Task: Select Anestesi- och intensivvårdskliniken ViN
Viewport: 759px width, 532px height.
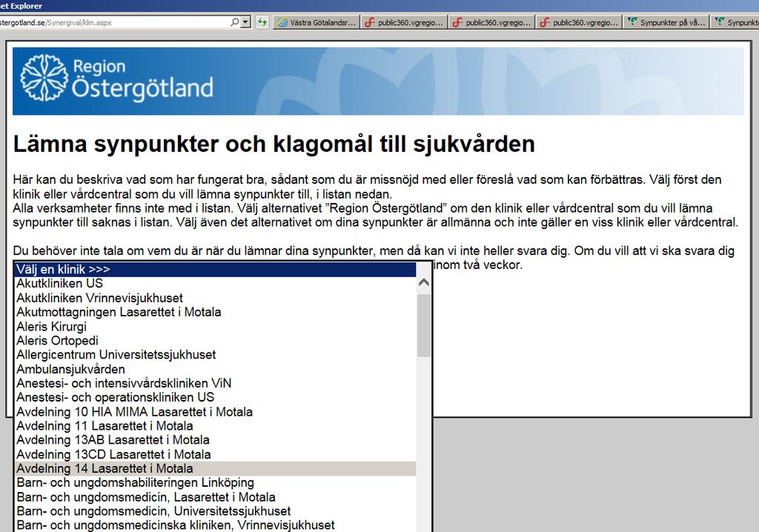Action: (x=216, y=383)
